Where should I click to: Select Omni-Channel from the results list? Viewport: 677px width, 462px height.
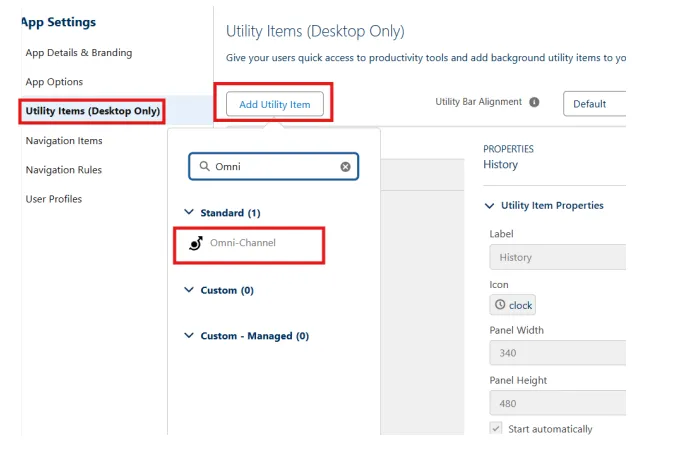243,243
